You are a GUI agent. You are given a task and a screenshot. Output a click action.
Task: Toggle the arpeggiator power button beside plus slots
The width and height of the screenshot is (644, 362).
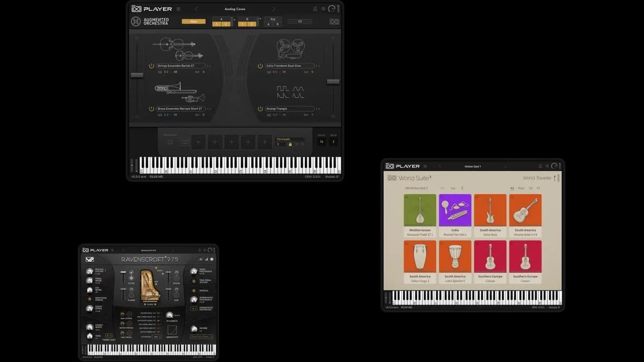tap(170, 142)
